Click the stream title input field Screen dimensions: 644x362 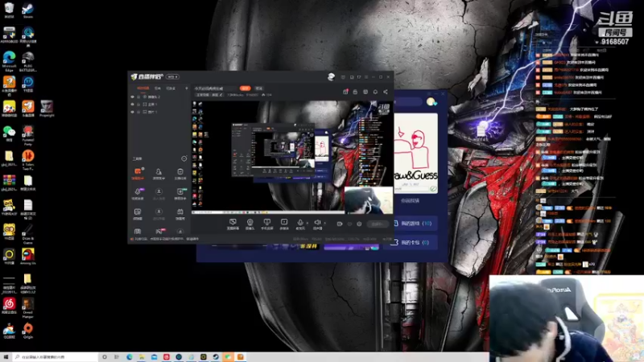click(x=215, y=88)
